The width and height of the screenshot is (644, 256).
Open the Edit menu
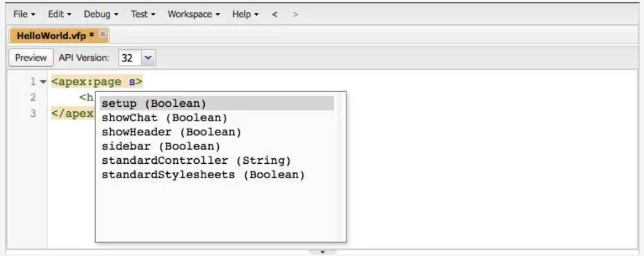[x=59, y=15]
